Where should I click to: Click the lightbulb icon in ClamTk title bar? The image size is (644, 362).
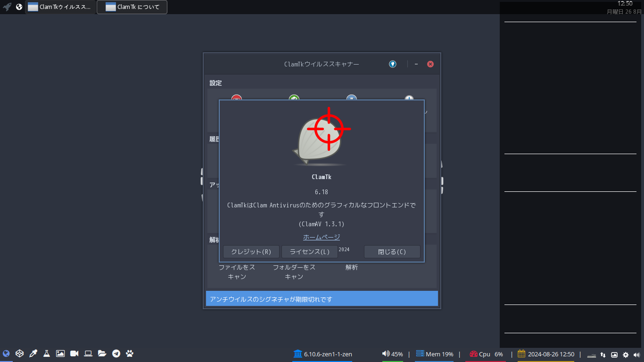(393, 64)
